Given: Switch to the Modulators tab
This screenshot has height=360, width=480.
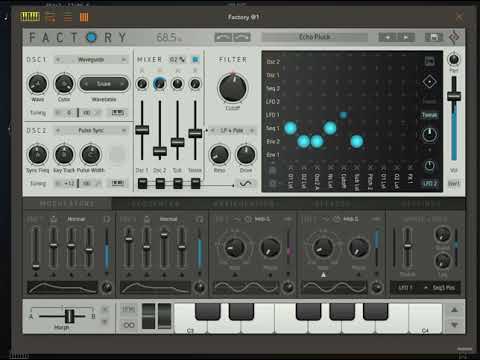Looking at the screenshot, I should [67, 204].
